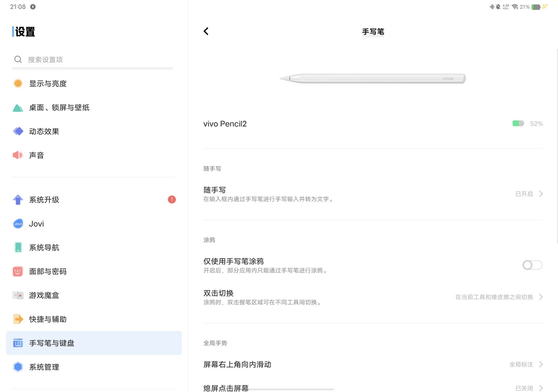Open 动态效果 settings
The width and height of the screenshot is (558, 392).
click(x=94, y=131)
